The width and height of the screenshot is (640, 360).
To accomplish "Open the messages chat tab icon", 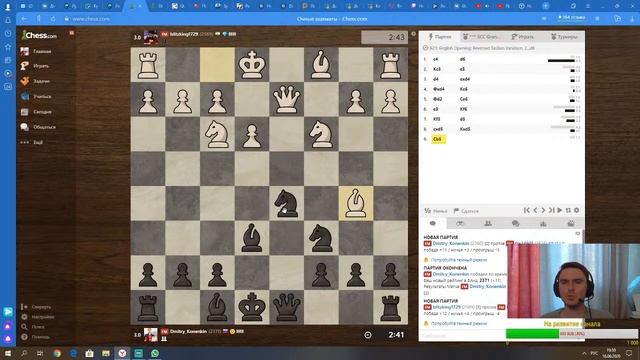I will 516,223.
